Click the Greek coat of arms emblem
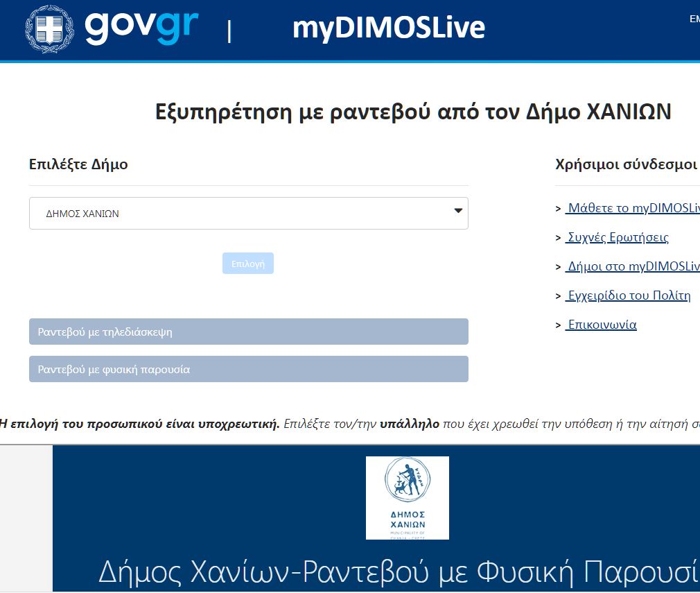The image size is (700, 593). click(49, 29)
